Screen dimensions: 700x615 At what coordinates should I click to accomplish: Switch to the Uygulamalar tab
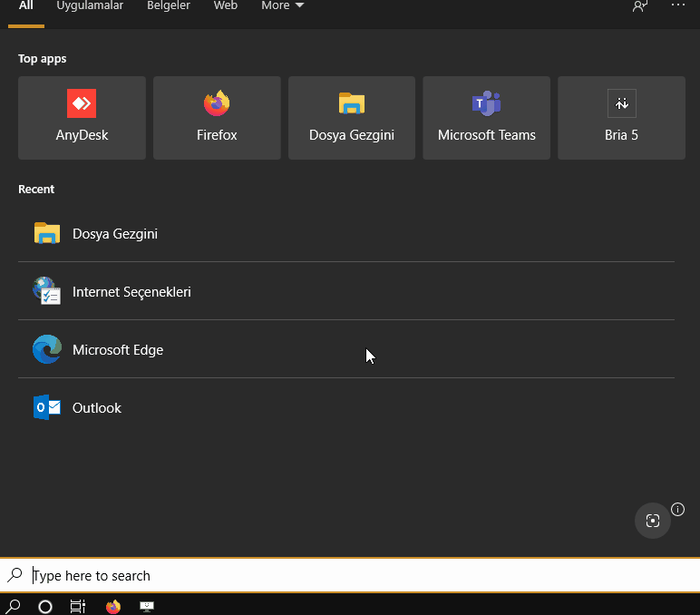point(90,5)
